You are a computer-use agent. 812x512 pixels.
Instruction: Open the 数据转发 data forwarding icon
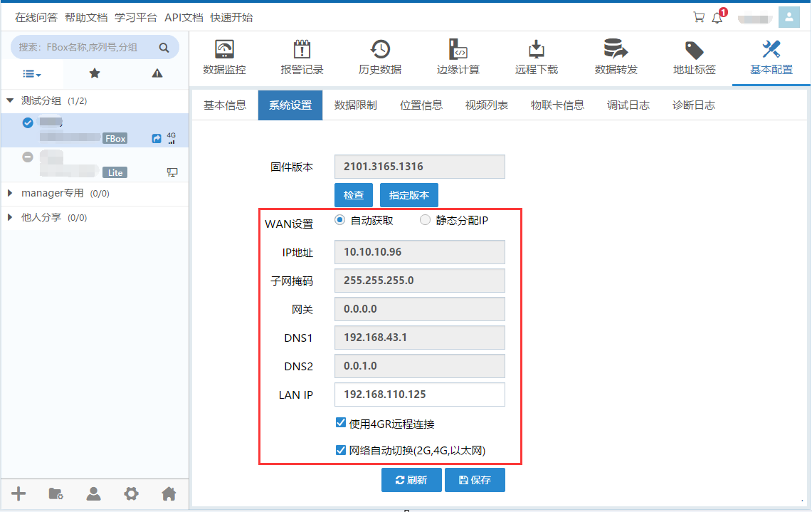point(616,50)
